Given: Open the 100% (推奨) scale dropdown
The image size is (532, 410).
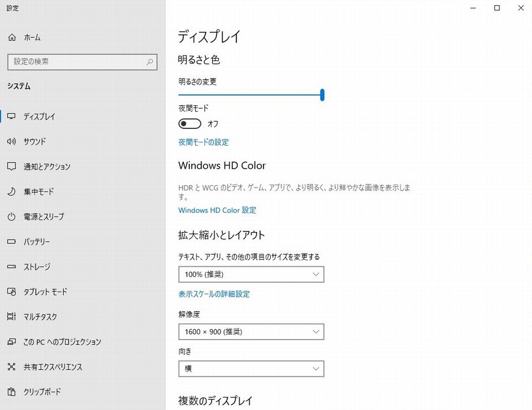Looking at the screenshot, I should pyautogui.click(x=251, y=275).
